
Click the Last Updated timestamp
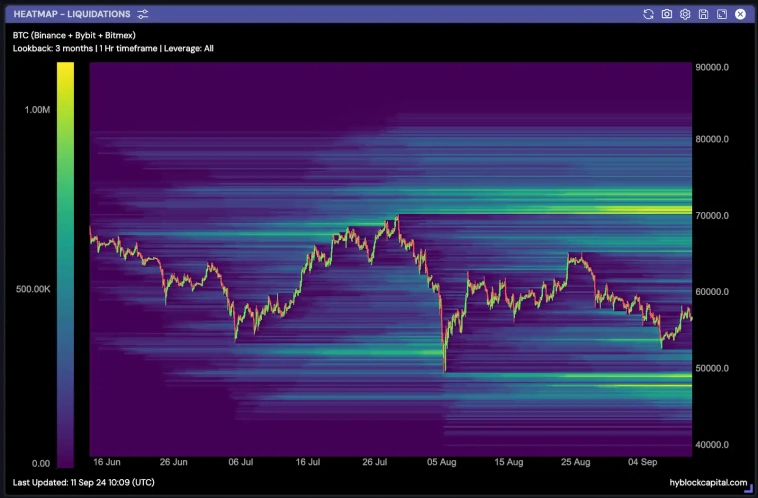coord(84,482)
